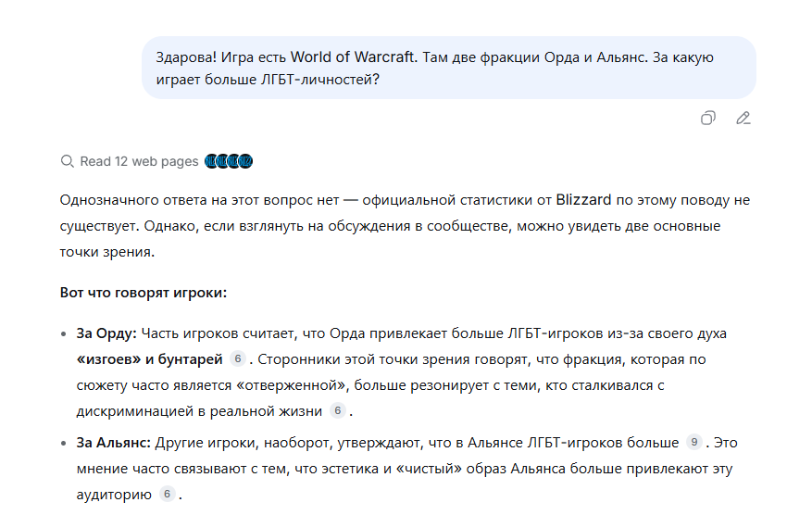This screenshot has width=812, height=515.
Task: Click the magnifier icon beside Read 12 web pages
Action: [67, 161]
